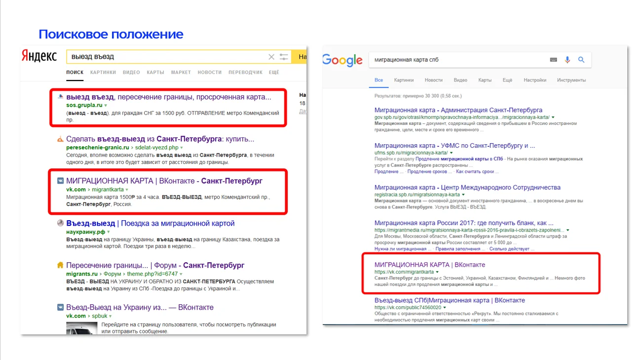Open 'Пересечение границы... | Форум' result
The image size is (644, 360).
click(x=155, y=265)
